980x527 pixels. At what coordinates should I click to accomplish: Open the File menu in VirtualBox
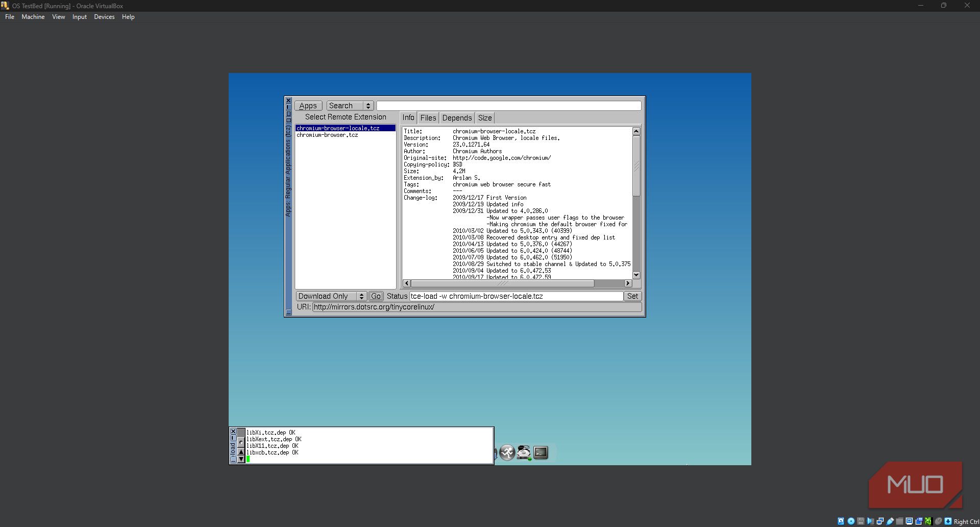click(10, 17)
